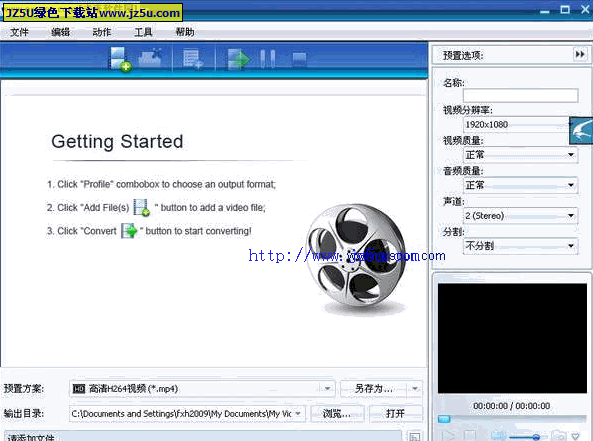Screen dimensions: 593x441
Task: Click the 打开 open folder button
Action: [396, 413]
